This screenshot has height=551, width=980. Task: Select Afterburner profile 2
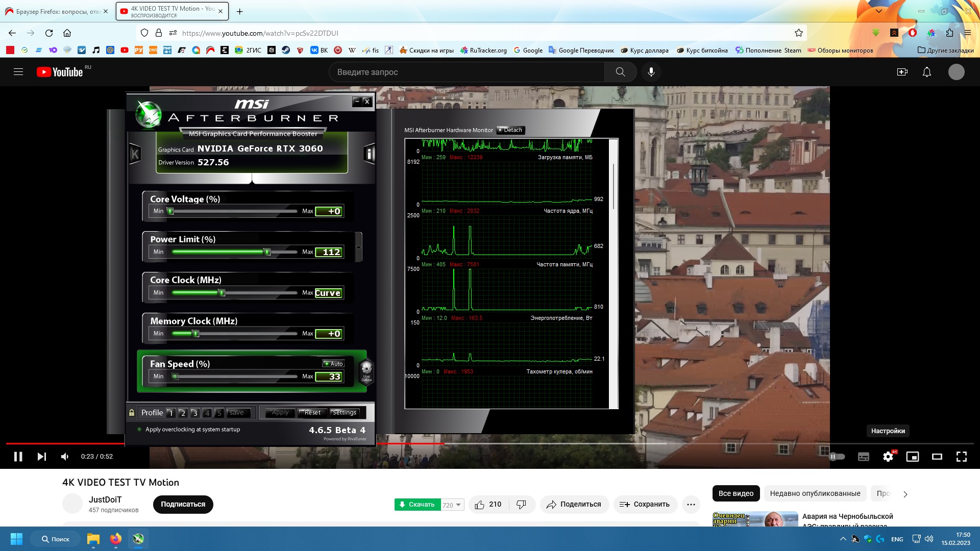[x=183, y=413]
